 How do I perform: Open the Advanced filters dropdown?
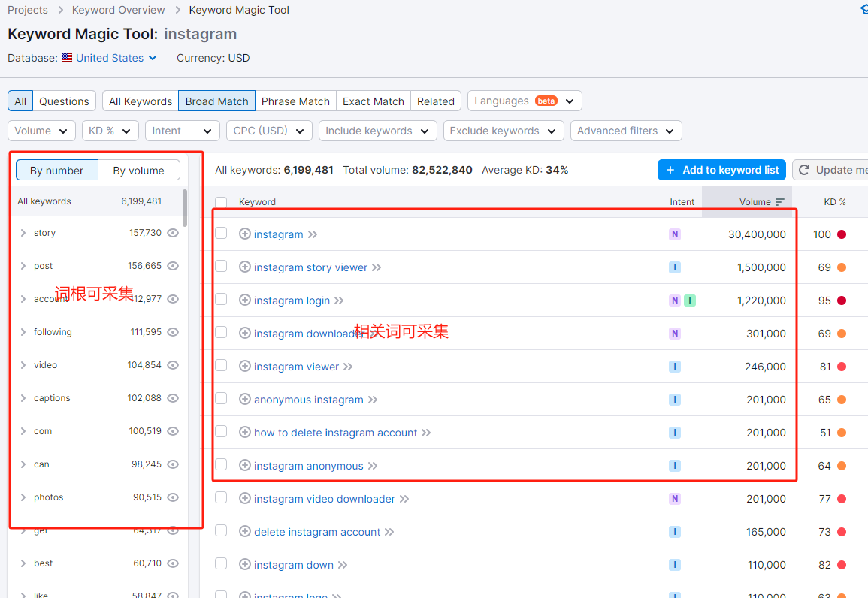[626, 131]
